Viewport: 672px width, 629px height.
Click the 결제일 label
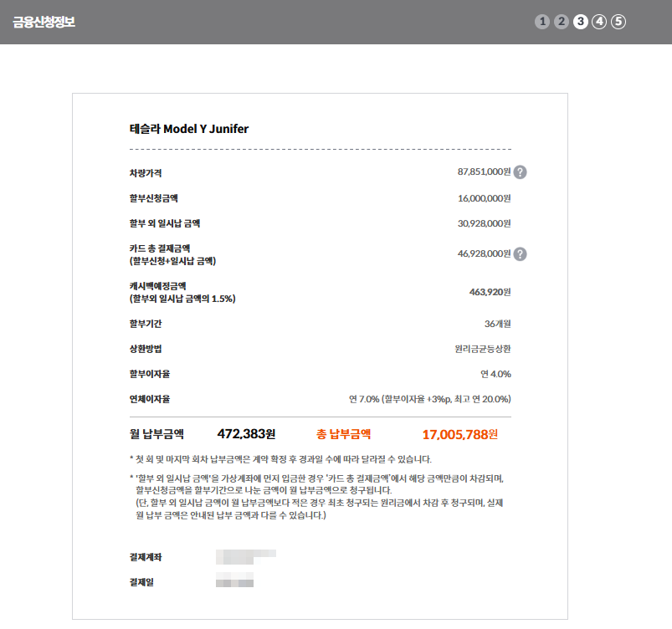(x=141, y=582)
